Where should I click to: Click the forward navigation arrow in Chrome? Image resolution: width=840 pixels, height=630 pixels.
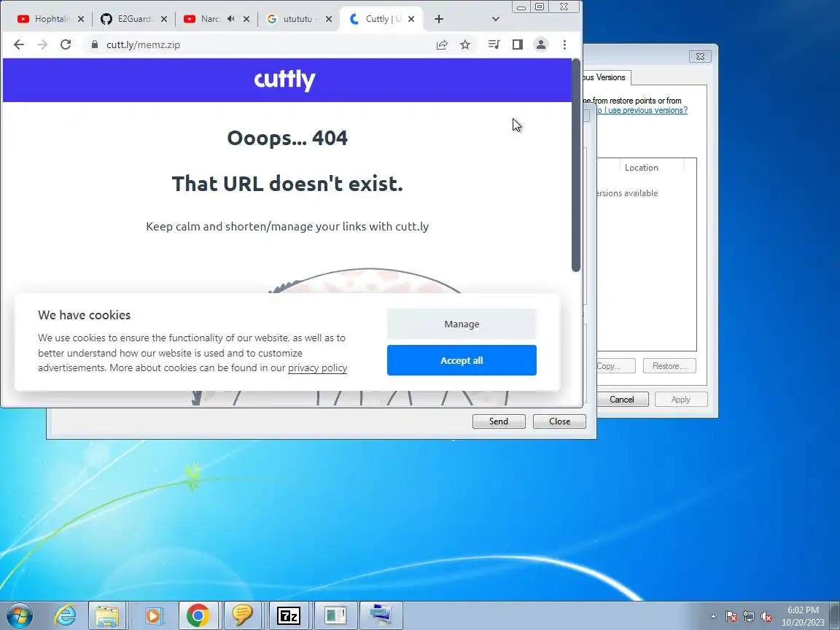point(42,44)
